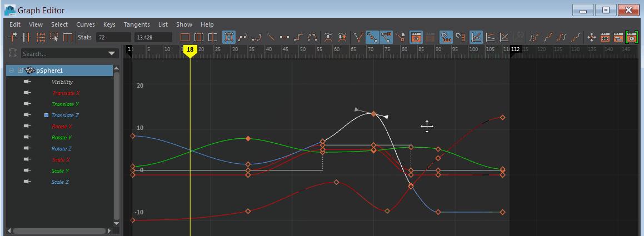Screen dimensions: 644x236
Task: Click the plus box beside pSphere1
Action: (x=20, y=71)
